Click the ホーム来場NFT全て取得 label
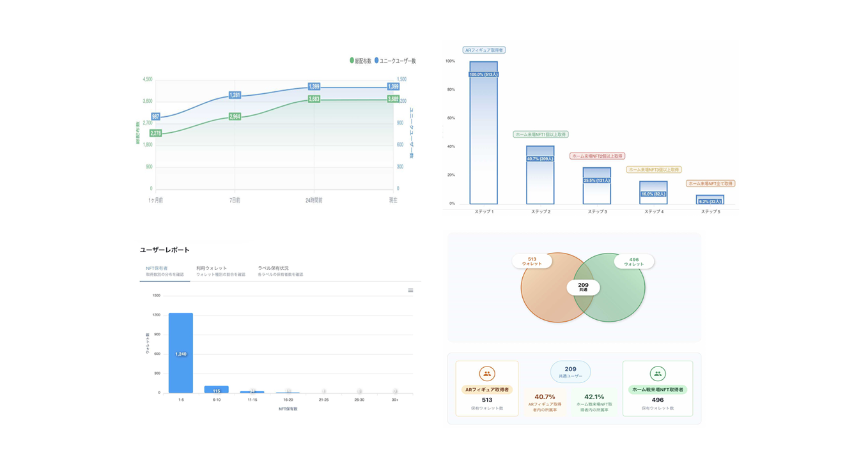Image resolution: width=868 pixels, height=461 pixels. (711, 184)
